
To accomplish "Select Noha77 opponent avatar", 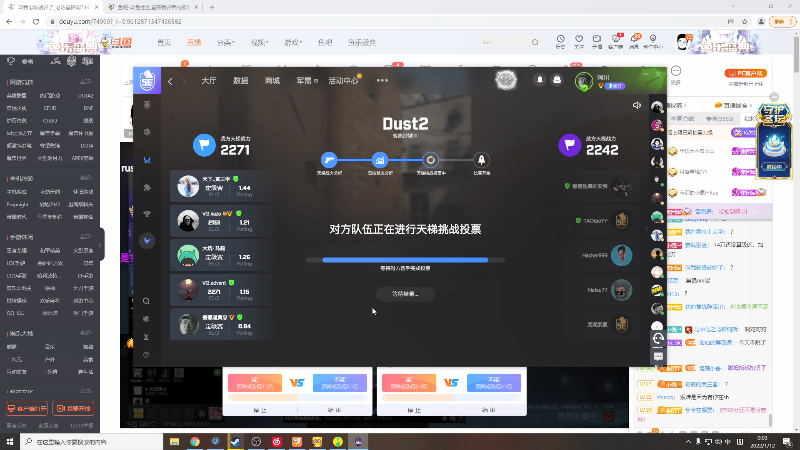I will coord(621,290).
